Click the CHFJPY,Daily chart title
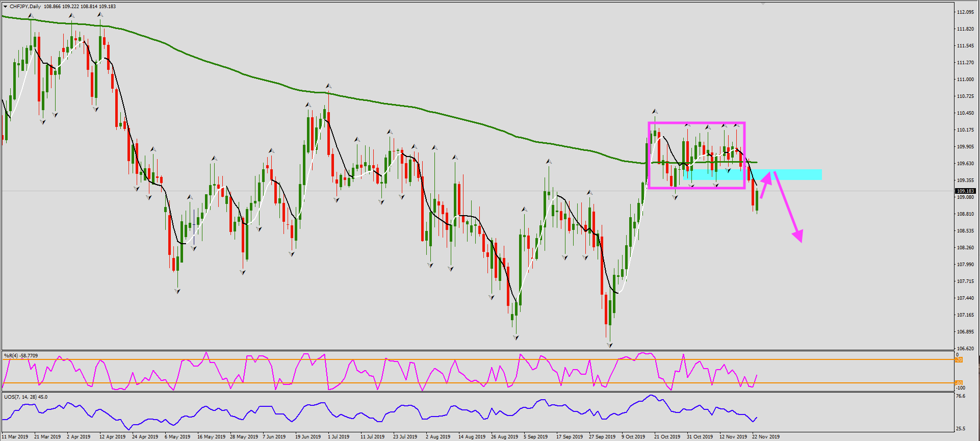This screenshot has width=980, height=441. [25, 7]
